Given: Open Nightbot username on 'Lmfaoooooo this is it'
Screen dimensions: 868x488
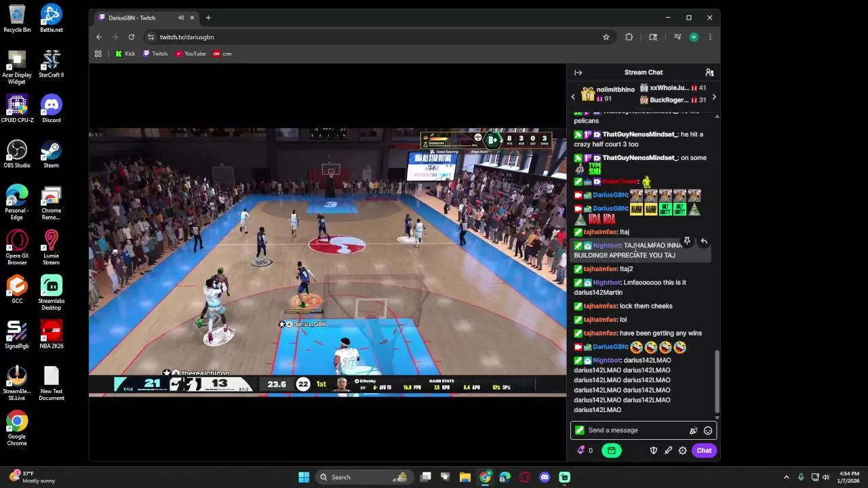Looking at the screenshot, I should tap(606, 283).
